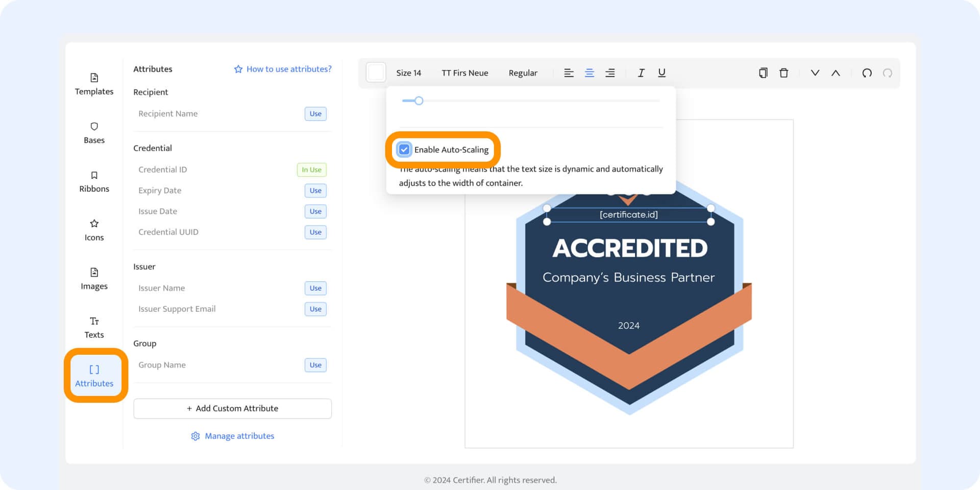Select the [certificate.id] text on the badge

coord(628,214)
